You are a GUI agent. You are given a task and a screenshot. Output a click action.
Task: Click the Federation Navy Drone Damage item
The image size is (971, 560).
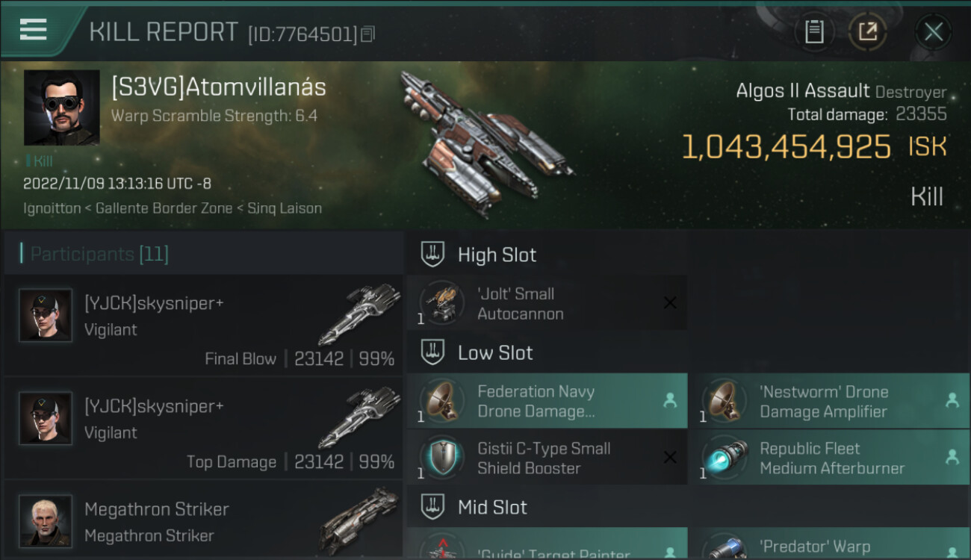(x=547, y=401)
